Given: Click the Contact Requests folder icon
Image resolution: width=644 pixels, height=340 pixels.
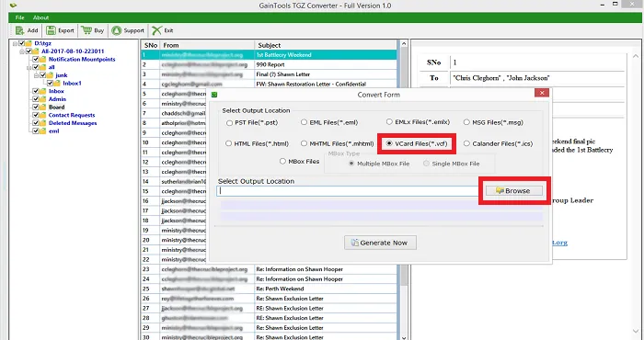Looking at the screenshot, I should pos(42,115).
